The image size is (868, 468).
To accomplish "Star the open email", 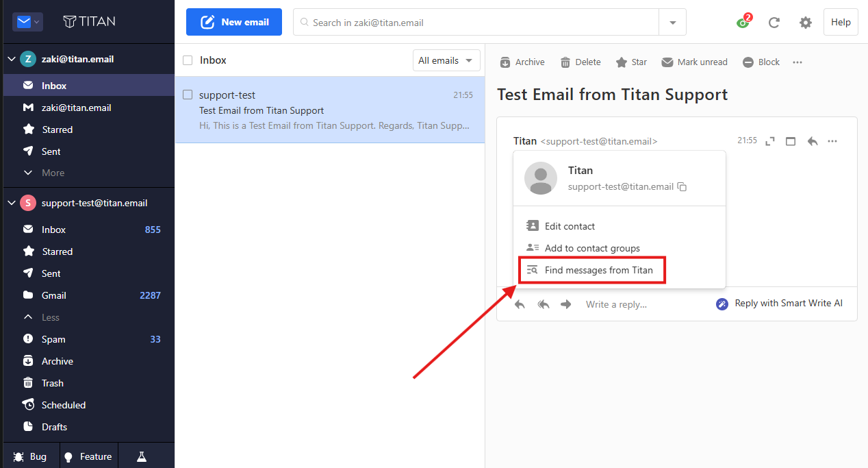I will 631,62.
